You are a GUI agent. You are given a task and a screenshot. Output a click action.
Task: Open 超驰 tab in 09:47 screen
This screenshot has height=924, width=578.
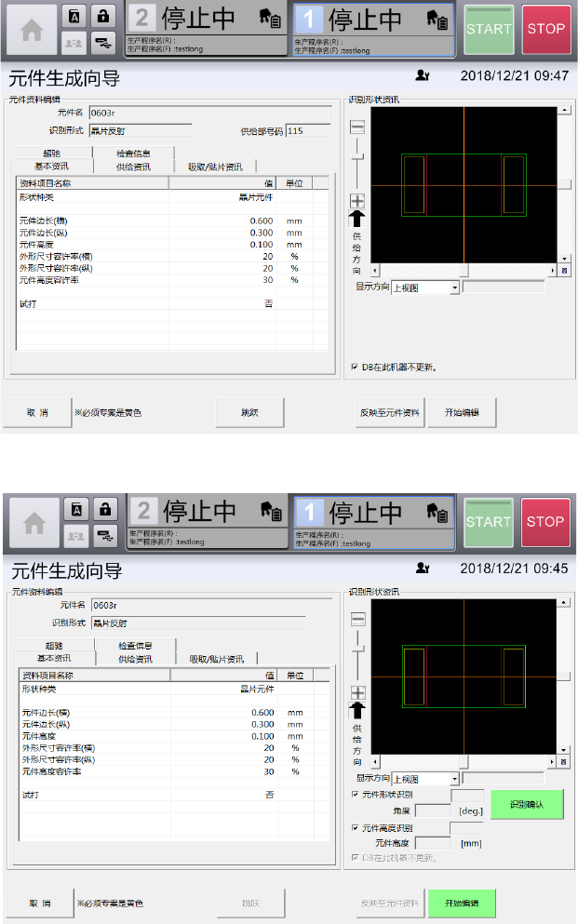pyautogui.click(x=52, y=153)
